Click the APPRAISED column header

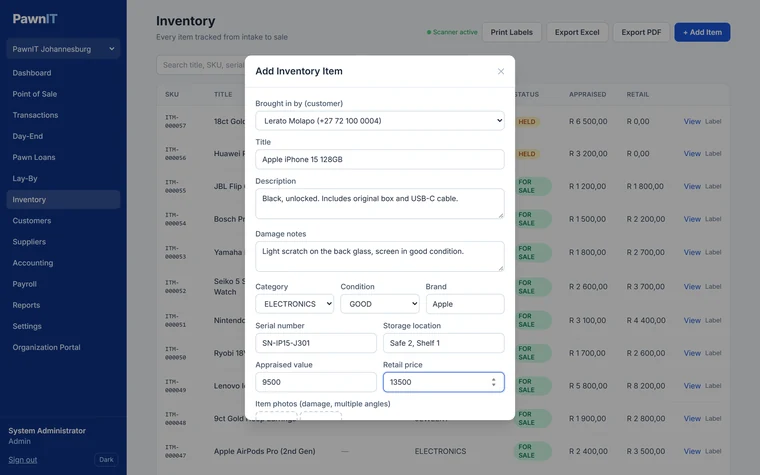pyautogui.click(x=587, y=95)
